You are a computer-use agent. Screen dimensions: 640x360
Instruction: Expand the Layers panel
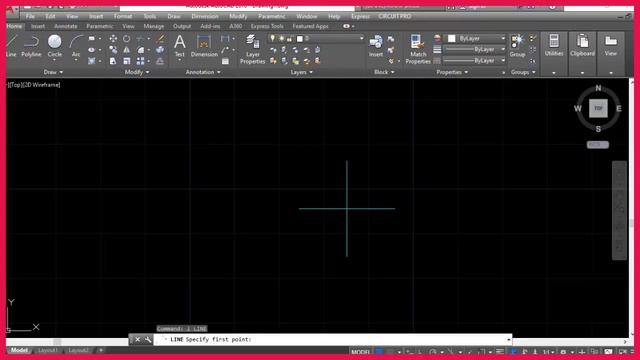pyautogui.click(x=302, y=72)
